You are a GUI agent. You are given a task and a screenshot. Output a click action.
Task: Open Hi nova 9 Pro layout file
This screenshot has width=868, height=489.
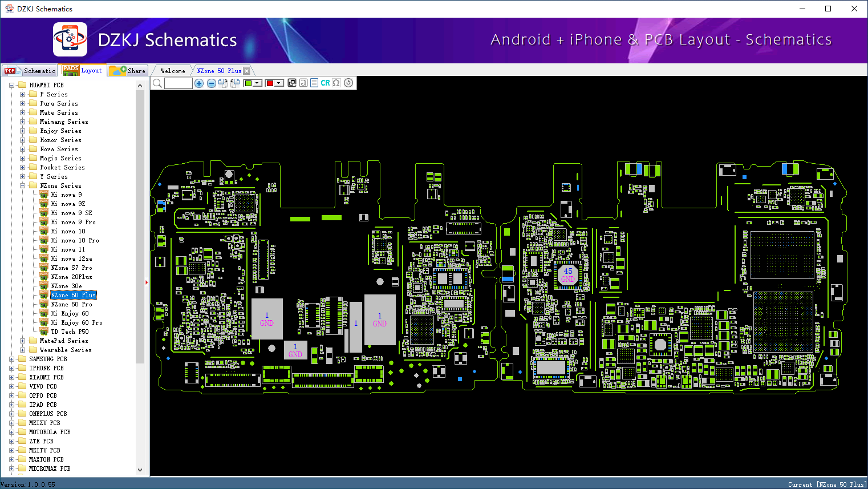click(x=73, y=222)
